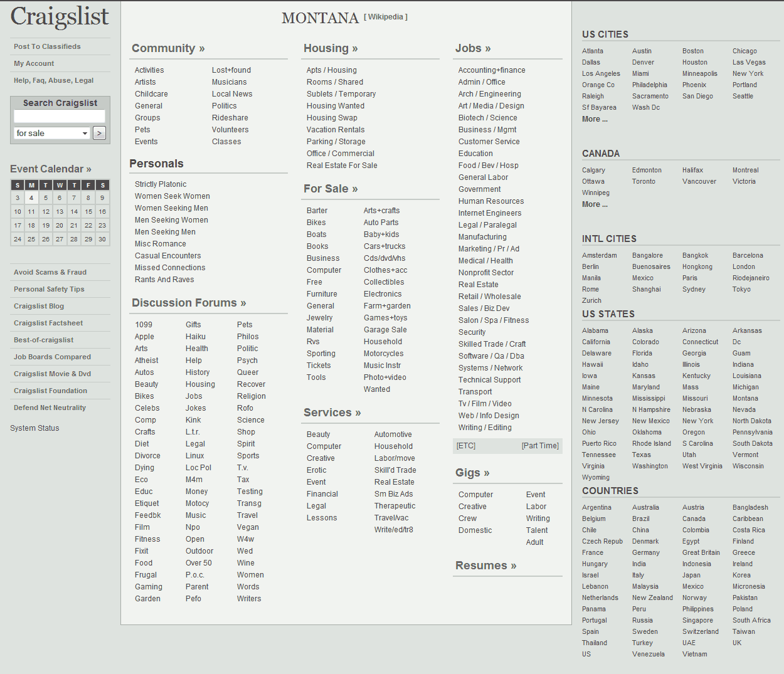Open the Discussion Forums heading
The height and width of the screenshot is (674, 784).
tap(189, 303)
